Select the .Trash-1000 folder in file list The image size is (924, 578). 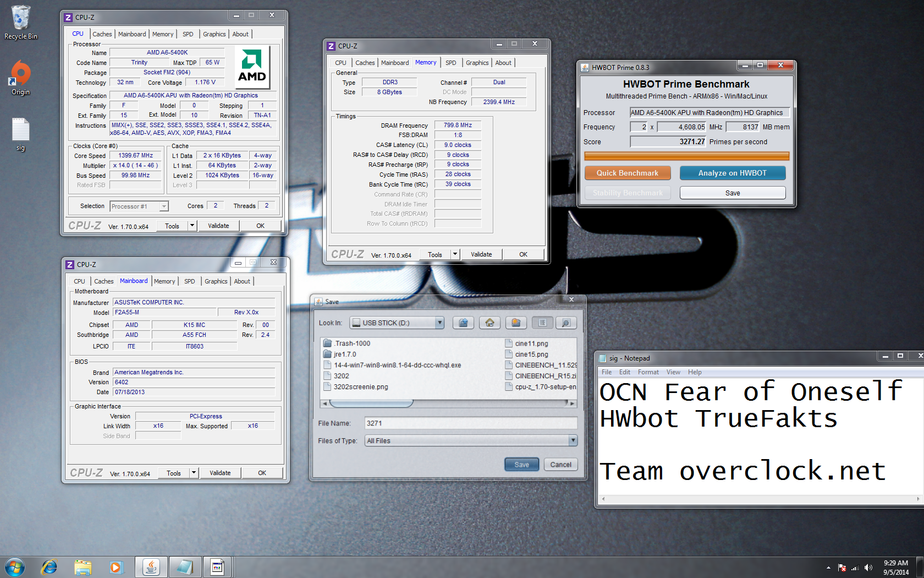347,343
